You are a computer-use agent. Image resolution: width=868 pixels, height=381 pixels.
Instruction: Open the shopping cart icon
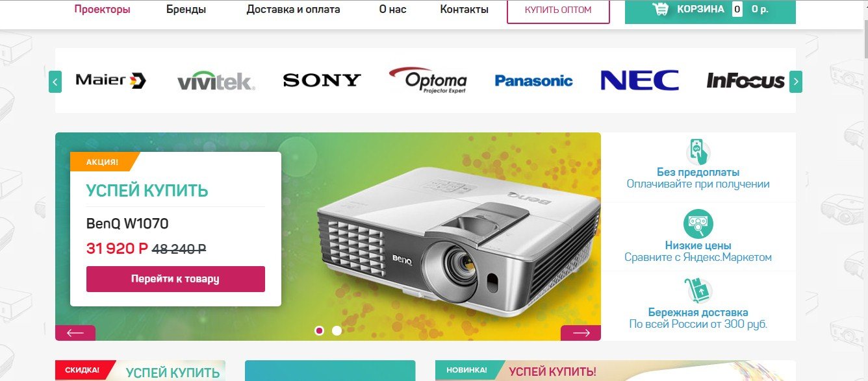click(661, 9)
